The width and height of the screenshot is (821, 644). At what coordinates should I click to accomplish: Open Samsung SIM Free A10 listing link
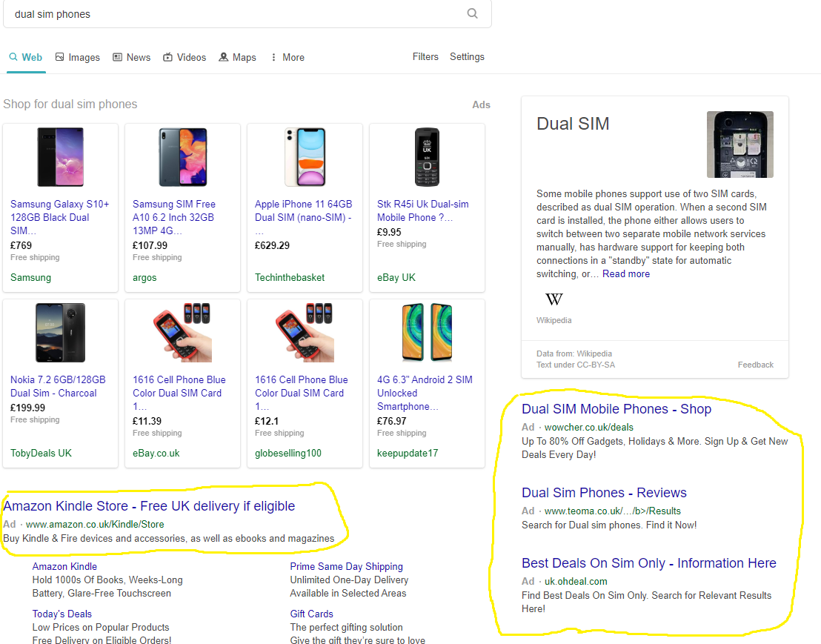coord(174,217)
